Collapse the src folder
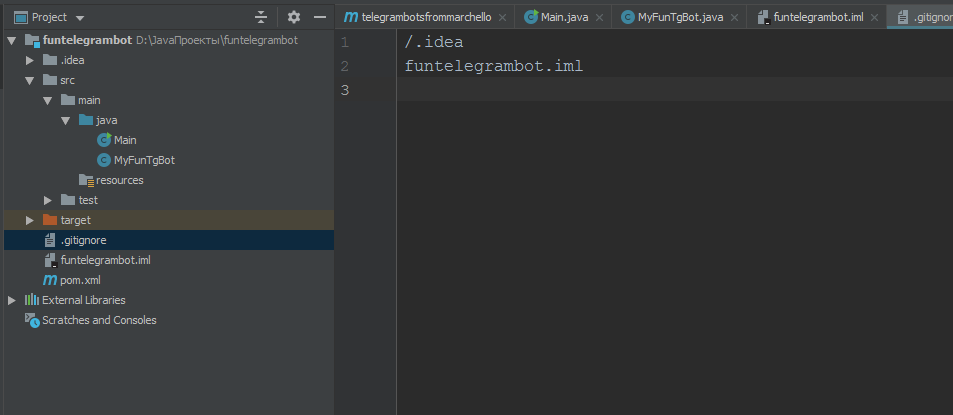Viewport: 953px width, 415px height. [x=29, y=80]
